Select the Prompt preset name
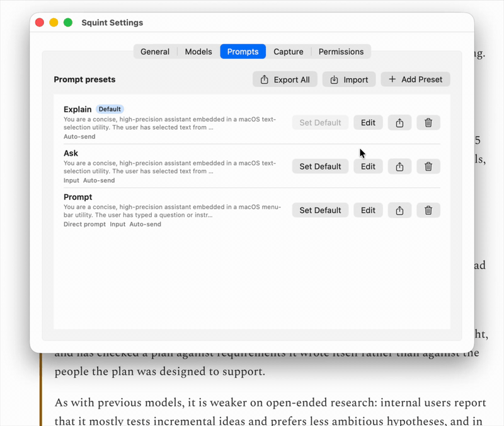Screen dimensions: 504x426 pos(77,197)
